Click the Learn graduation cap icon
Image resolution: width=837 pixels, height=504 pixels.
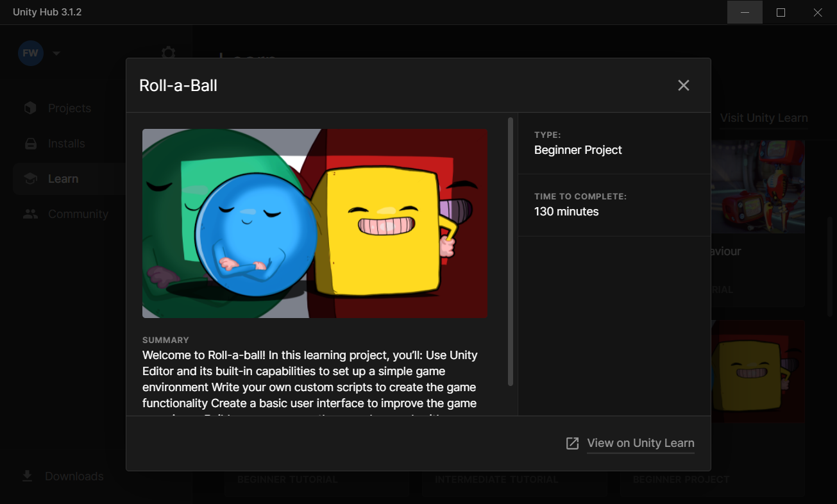[30, 179]
